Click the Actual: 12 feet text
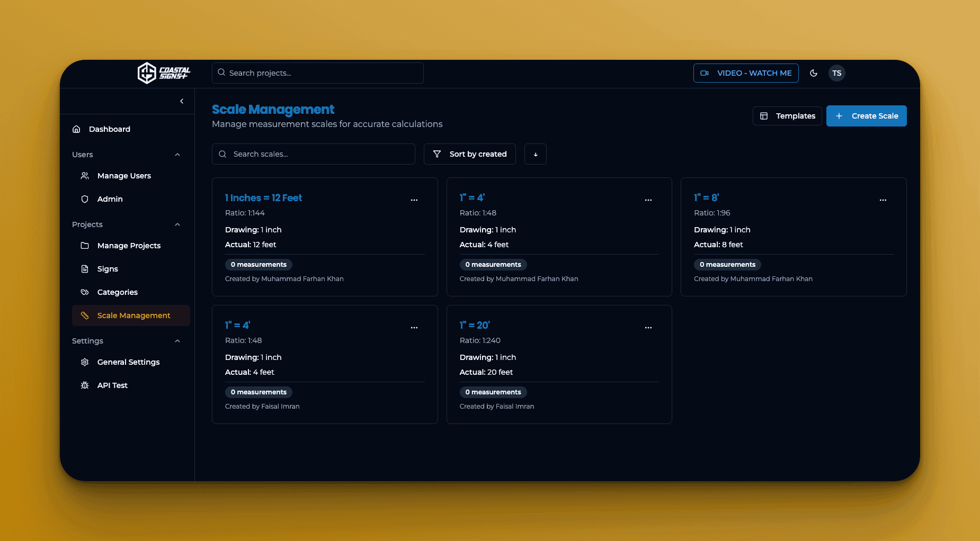This screenshot has height=541, width=980. [251, 245]
